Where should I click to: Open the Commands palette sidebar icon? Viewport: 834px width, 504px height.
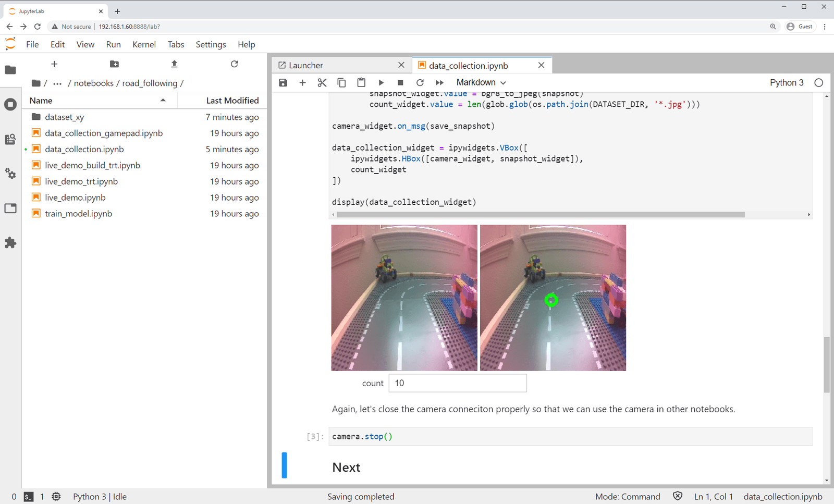(10, 139)
